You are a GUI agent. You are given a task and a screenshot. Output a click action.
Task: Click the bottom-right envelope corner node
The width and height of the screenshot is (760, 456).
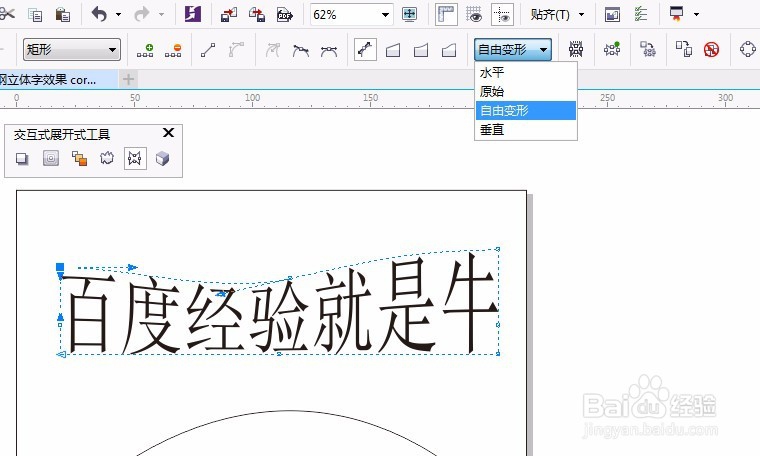[498, 354]
